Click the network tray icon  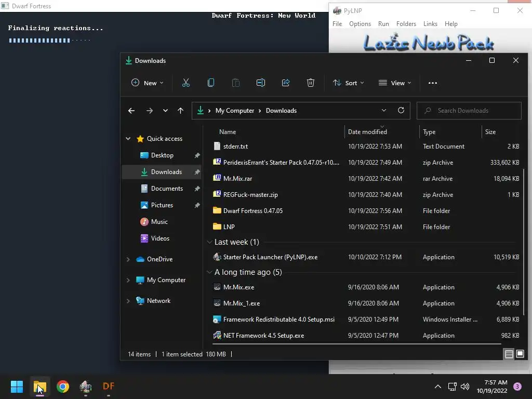click(x=452, y=387)
